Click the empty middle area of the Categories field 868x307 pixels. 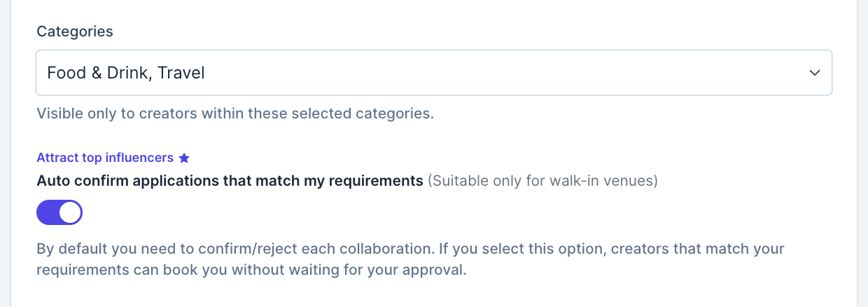tap(490, 72)
